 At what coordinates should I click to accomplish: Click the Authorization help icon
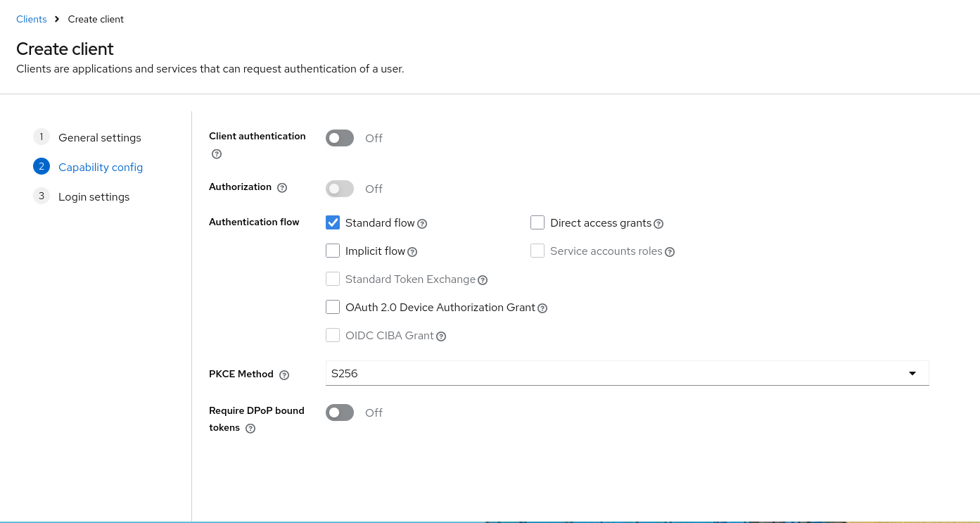[282, 187]
